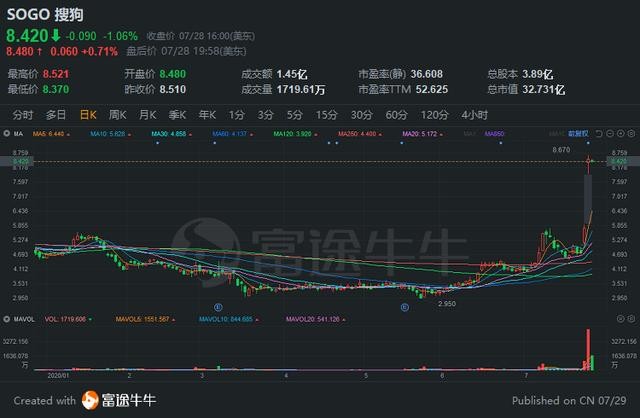This screenshot has width=640, height=418.
Task: Click the blue marker icon near 2.950 low
Action: point(405,307)
